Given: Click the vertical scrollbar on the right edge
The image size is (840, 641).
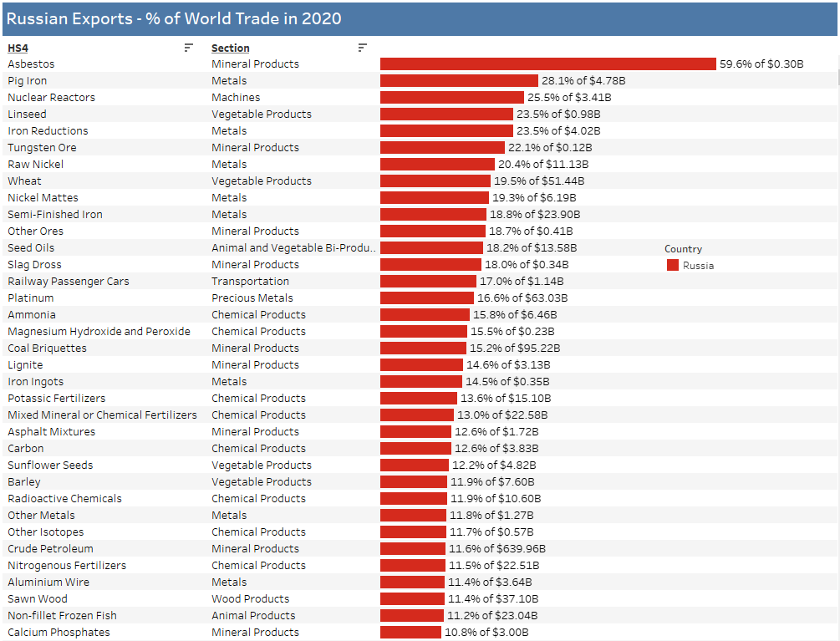Looking at the screenshot, I should [837, 79].
